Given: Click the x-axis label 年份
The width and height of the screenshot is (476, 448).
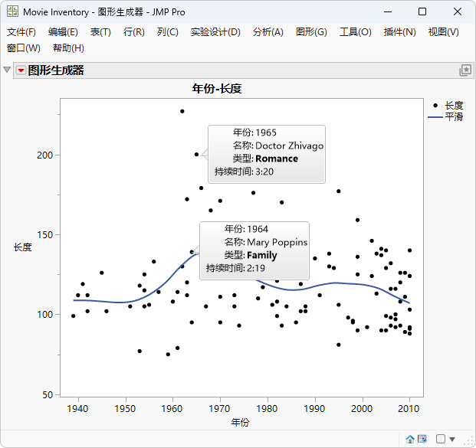Looking at the screenshot, I should coord(240,422).
